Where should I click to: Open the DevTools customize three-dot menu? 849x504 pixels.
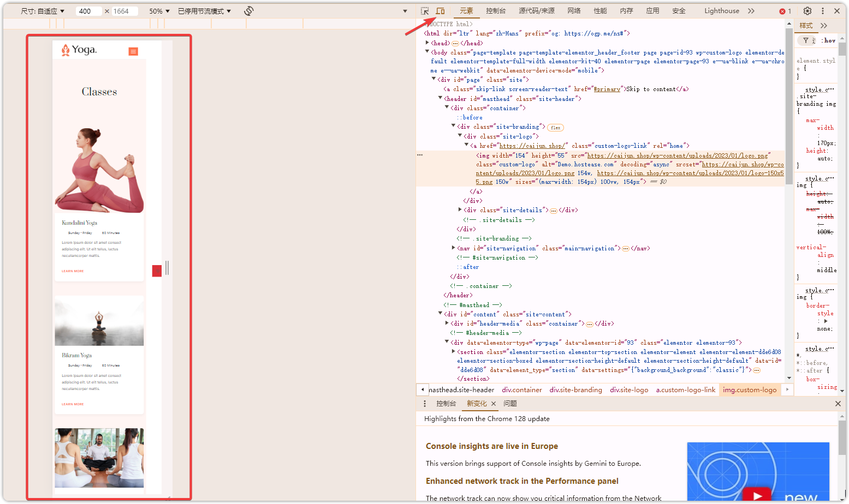[823, 11]
